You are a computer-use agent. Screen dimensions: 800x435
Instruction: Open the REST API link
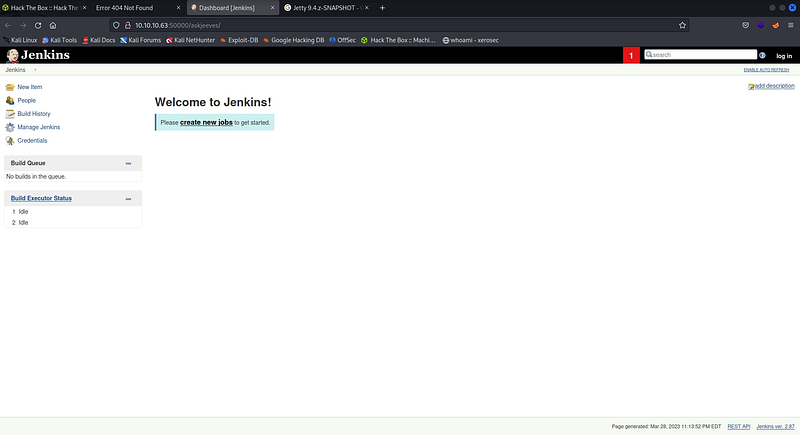pos(739,426)
